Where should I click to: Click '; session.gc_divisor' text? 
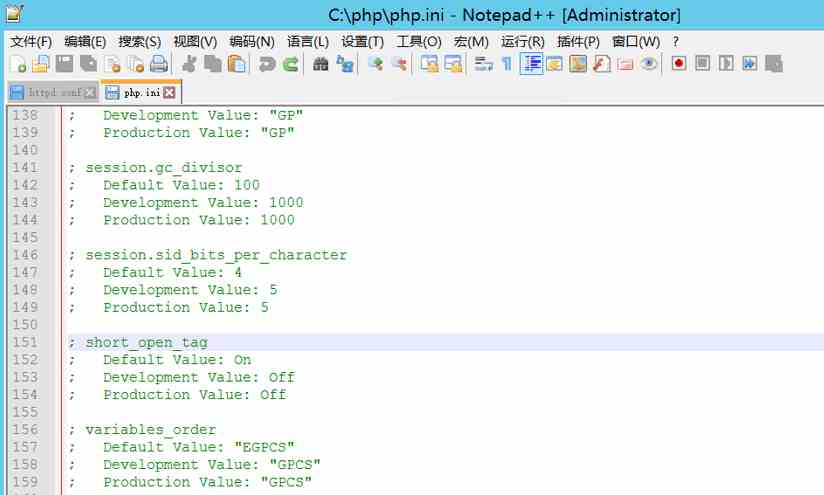click(x=156, y=168)
